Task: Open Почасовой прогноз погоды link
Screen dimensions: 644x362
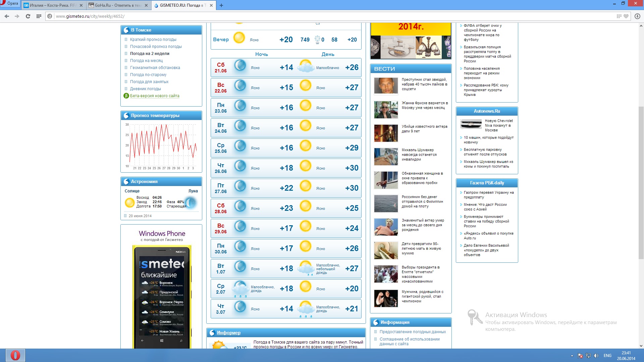Action: pos(156,47)
